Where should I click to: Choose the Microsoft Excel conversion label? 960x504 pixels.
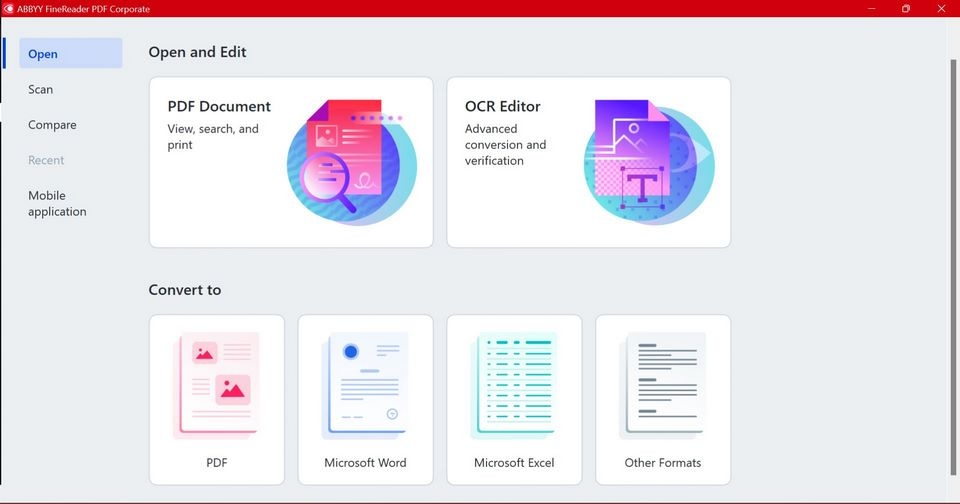pyautogui.click(x=514, y=463)
